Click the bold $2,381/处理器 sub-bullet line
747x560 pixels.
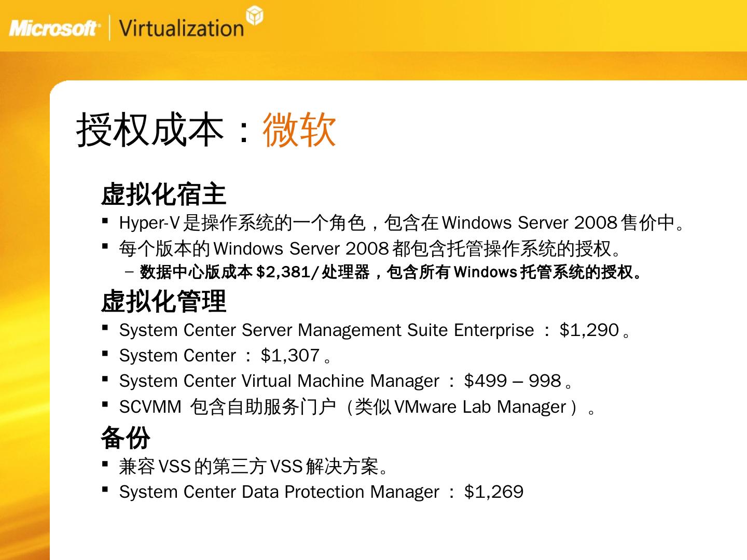pos(390,272)
